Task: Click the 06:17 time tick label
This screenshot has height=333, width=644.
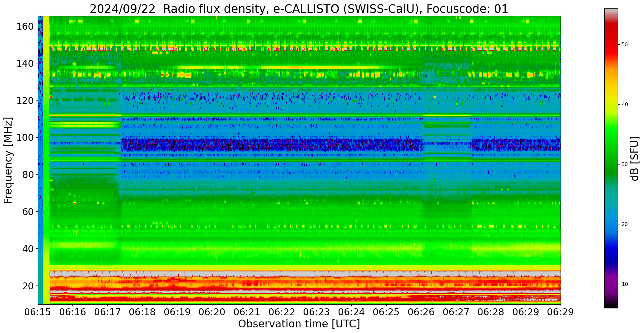Action: (107, 312)
